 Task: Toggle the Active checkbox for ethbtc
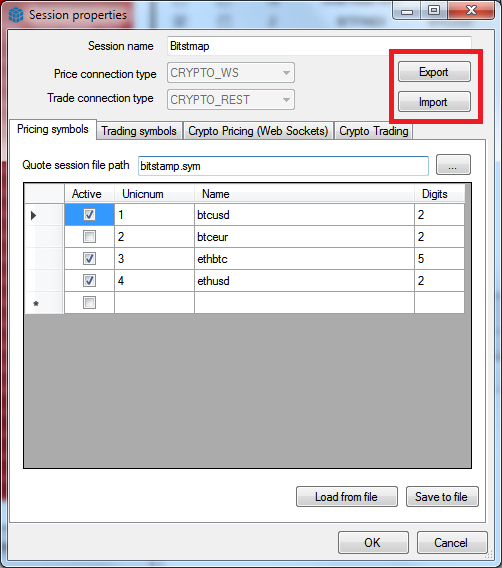89,259
